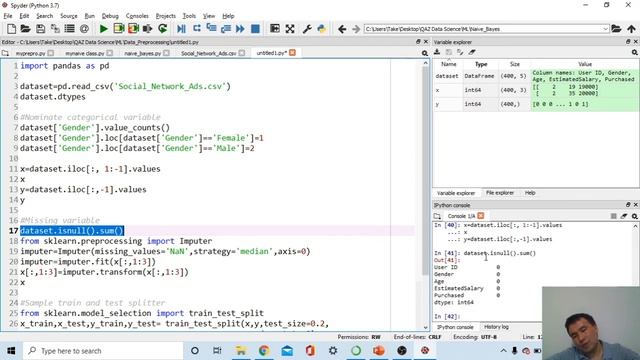Continue execution with the double-arrow debug icon

click(x=240, y=29)
